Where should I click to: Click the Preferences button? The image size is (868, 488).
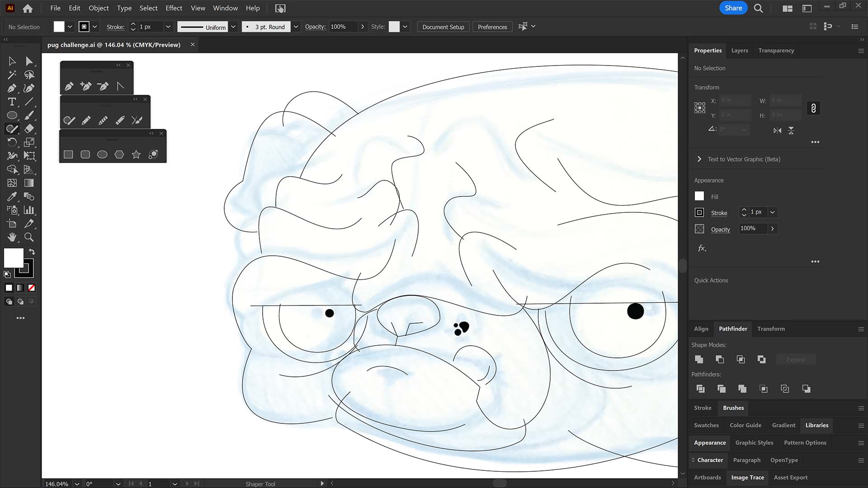(492, 27)
